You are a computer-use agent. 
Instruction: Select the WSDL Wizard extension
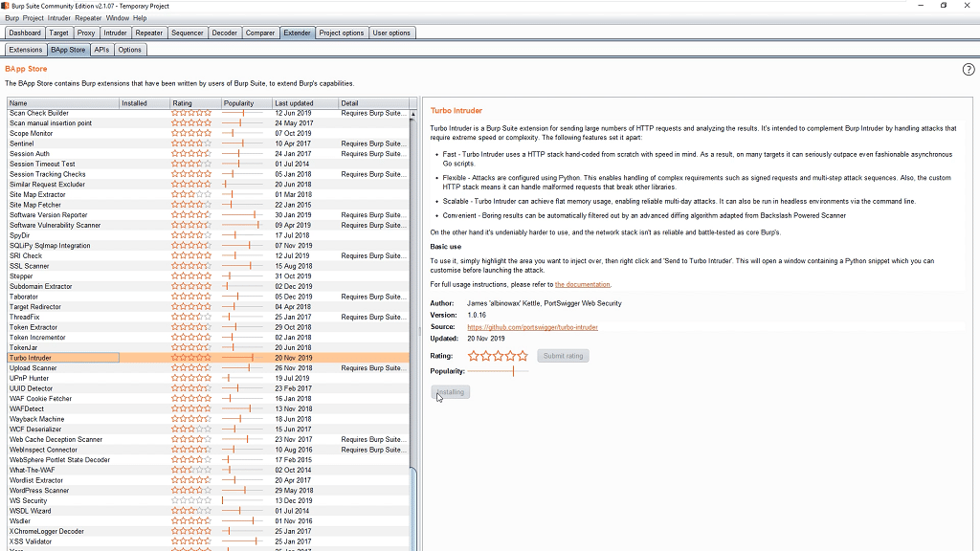click(208, 511)
